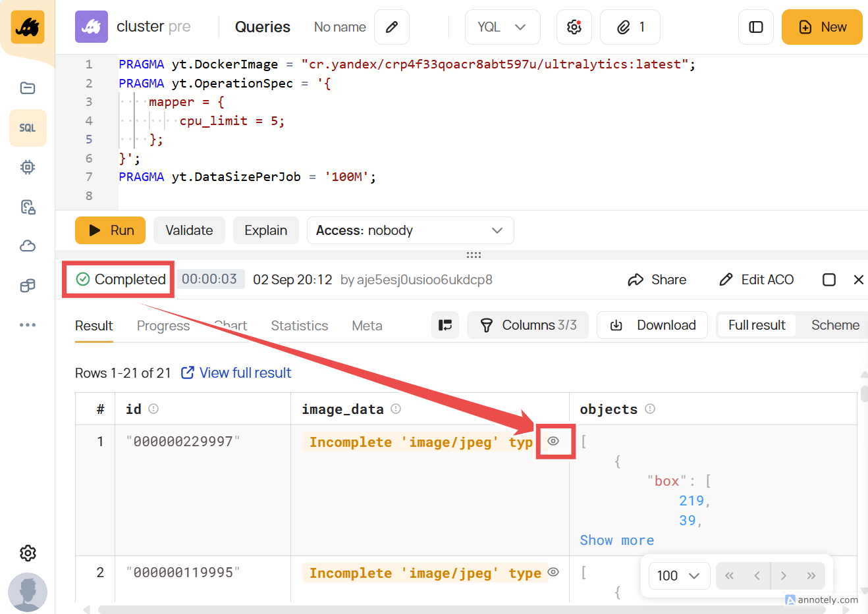Toggle the side panel layout icon
This screenshot has width=868, height=614.
pos(755,27)
